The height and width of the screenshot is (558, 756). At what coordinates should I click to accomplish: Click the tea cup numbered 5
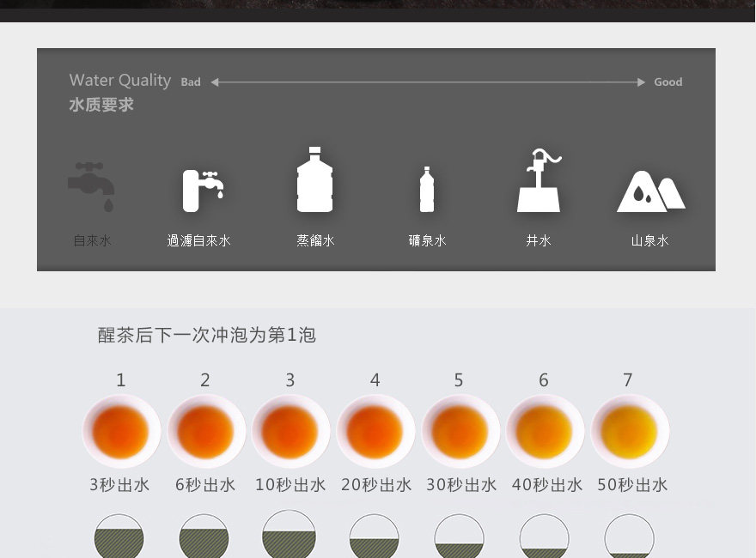tap(460, 431)
